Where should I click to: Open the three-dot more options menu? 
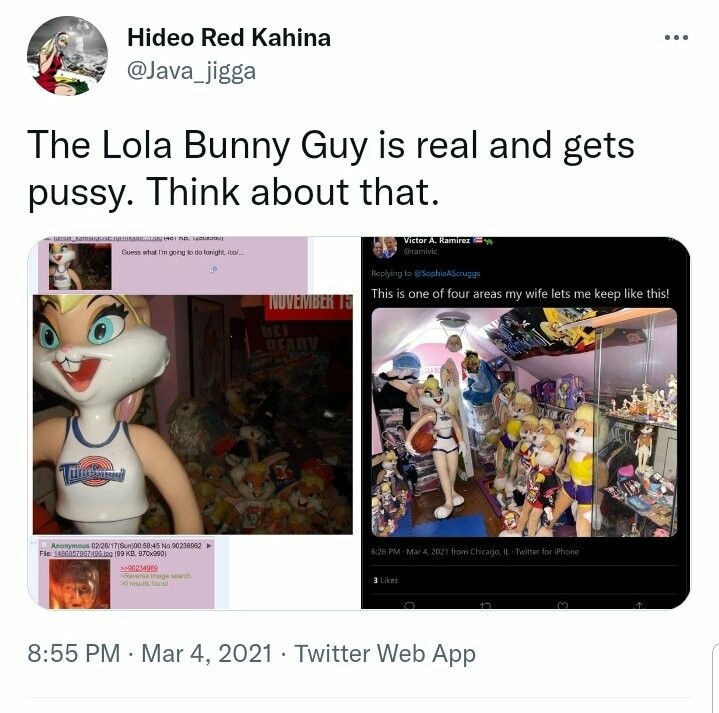coord(676,38)
